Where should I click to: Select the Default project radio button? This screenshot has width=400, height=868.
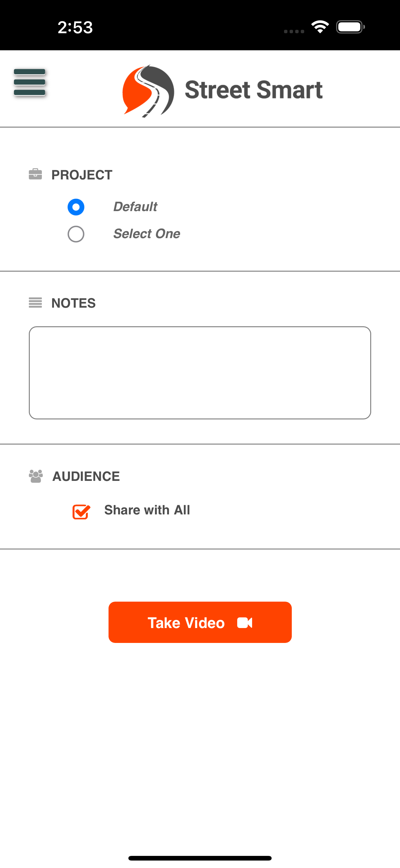pyautogui.click(x=76, y=207)
